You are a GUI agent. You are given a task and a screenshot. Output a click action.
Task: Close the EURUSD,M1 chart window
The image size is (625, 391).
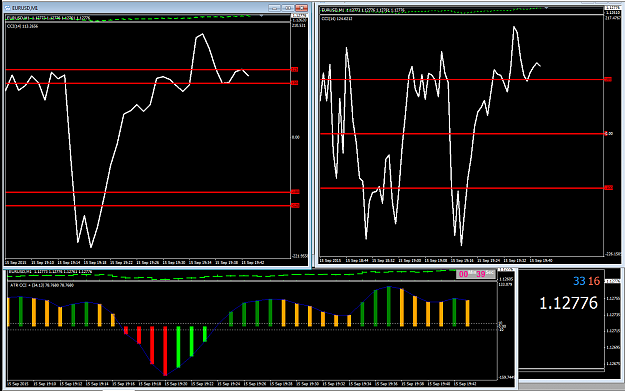pyautogui.click(x=301, y=8)
